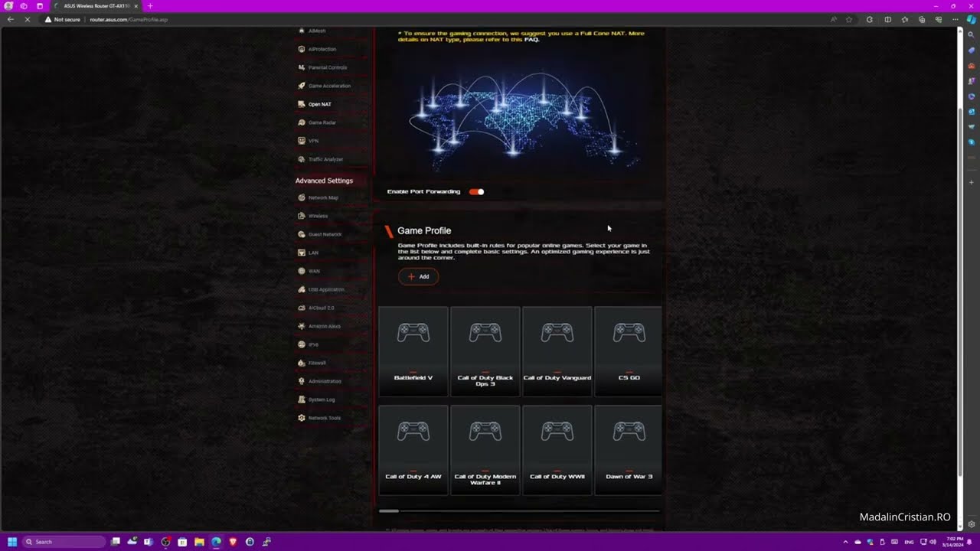Click the browser back arrow
Viewport: 980px width, 551px height.
(x=10, y=19)
